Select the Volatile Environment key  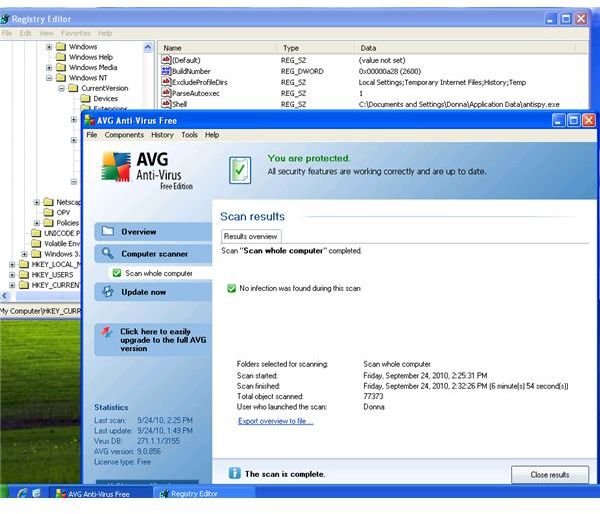click(x=62, y=243)
